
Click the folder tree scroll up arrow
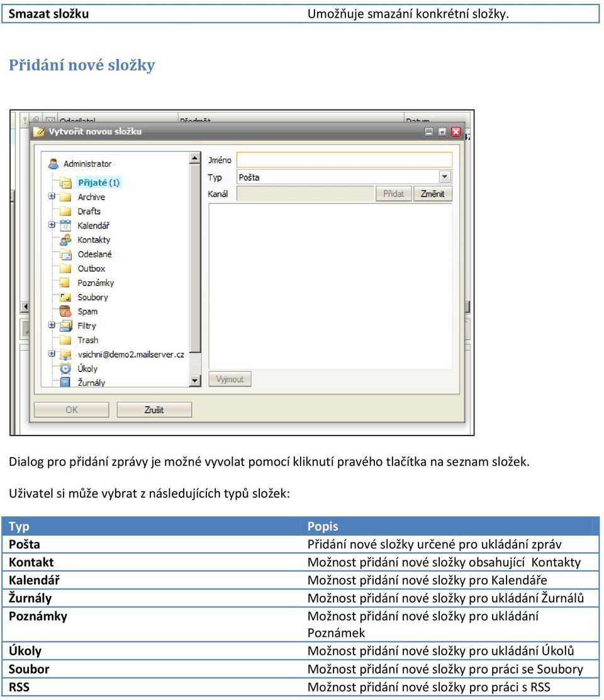[x=195, y=157]
